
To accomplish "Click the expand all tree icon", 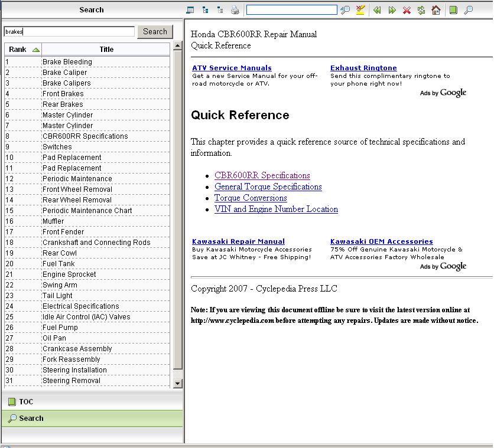I will tap(206, 10).
